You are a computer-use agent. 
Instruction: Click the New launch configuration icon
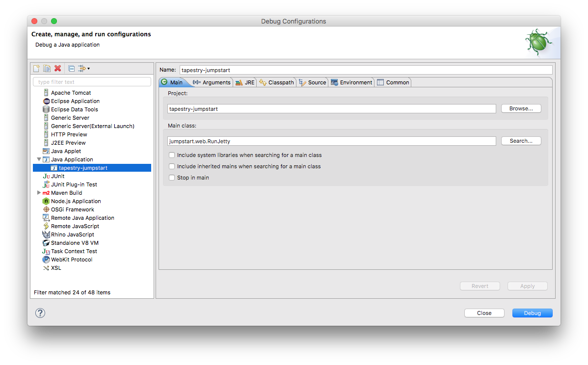pyautogui.click(x=36, y=69)
